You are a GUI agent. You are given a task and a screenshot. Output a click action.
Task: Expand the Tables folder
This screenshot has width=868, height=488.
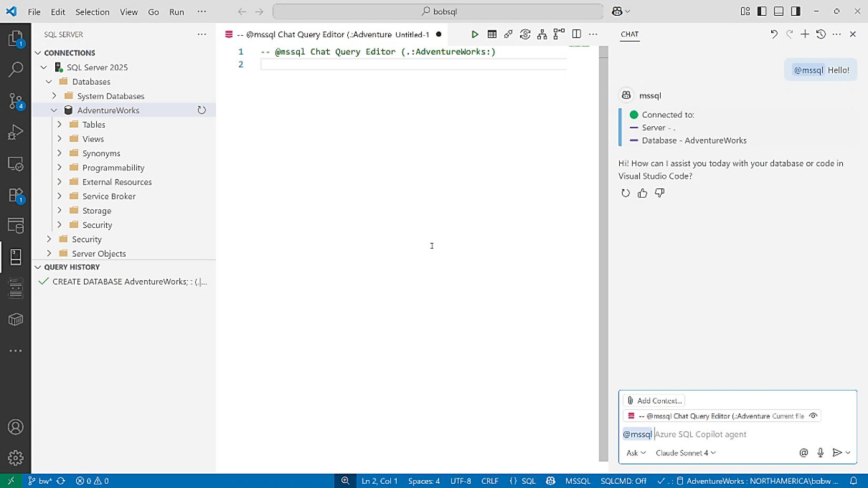point(59,125)
